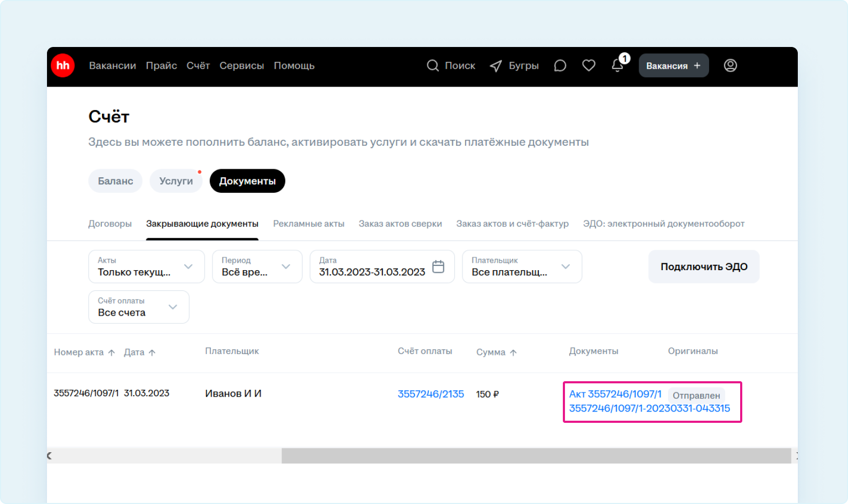This screenshot has width=848, height=504.
Task: Expand the Плательщик dropdown
Action: [x=522, y=266]
